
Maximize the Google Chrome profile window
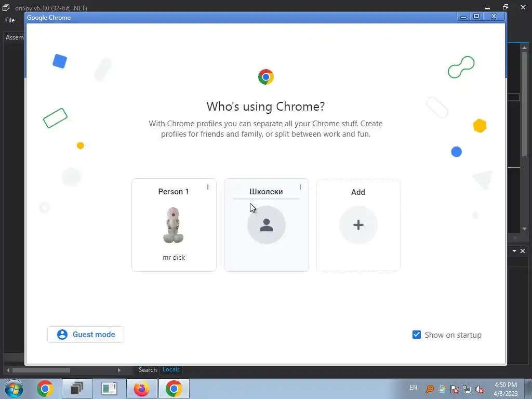pos(476,16)
